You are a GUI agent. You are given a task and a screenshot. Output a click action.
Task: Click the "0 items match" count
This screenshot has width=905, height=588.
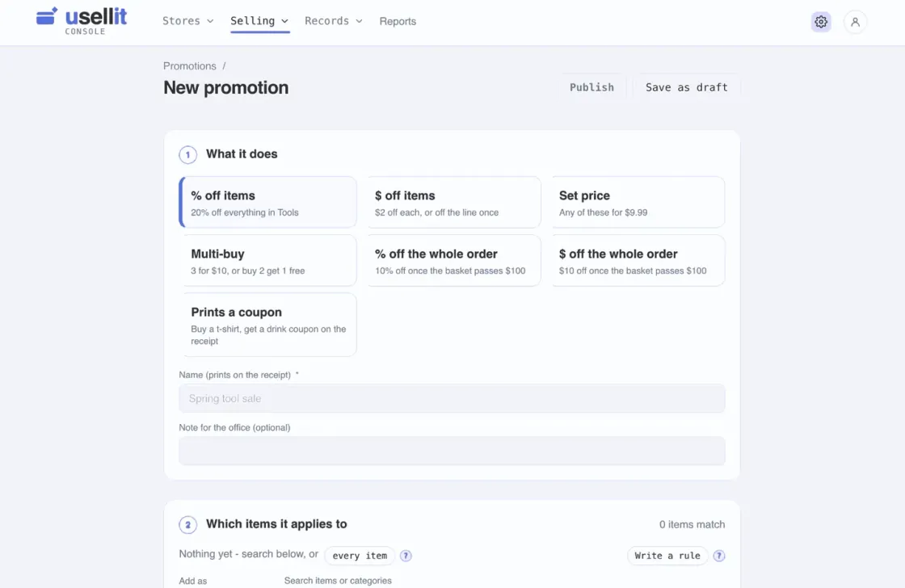point(692,524)
